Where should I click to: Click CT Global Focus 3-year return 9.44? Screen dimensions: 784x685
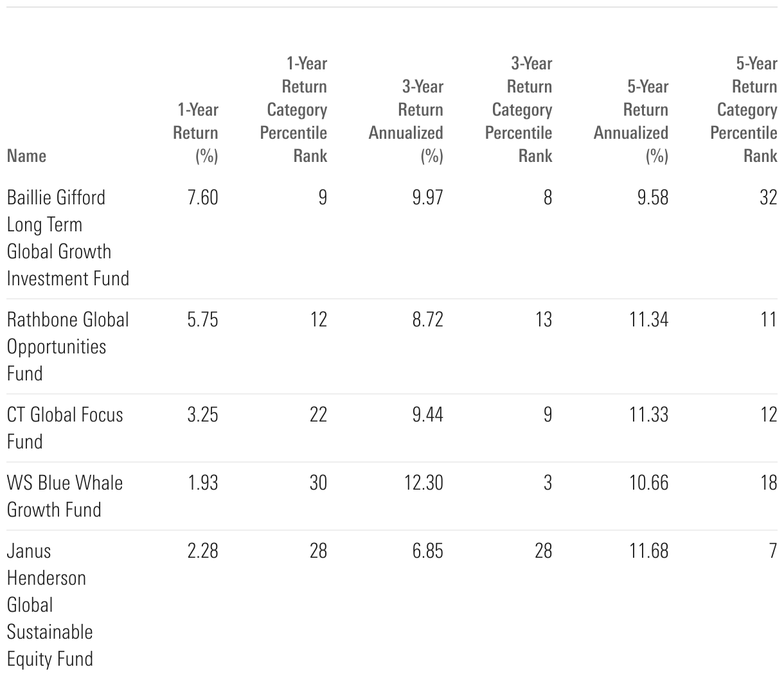[428, 414]
